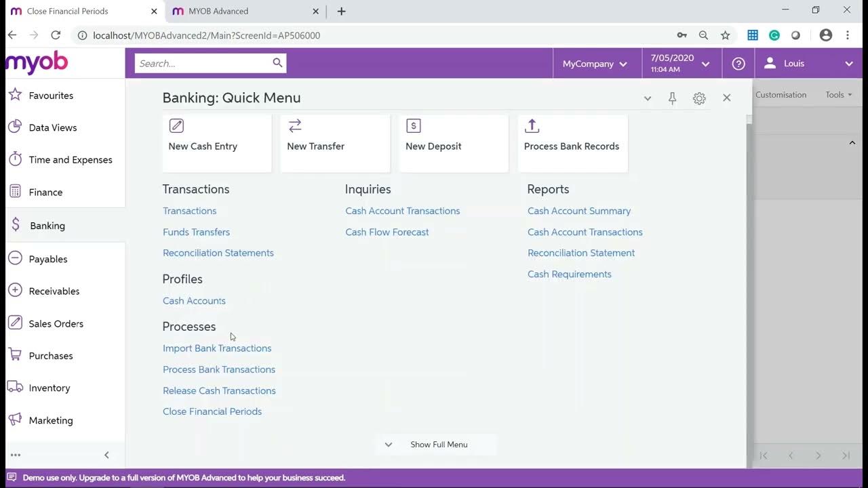Open browser zoom magnifier icon
868x488 pixels.
pyautogui.click(x=703, y=35)
